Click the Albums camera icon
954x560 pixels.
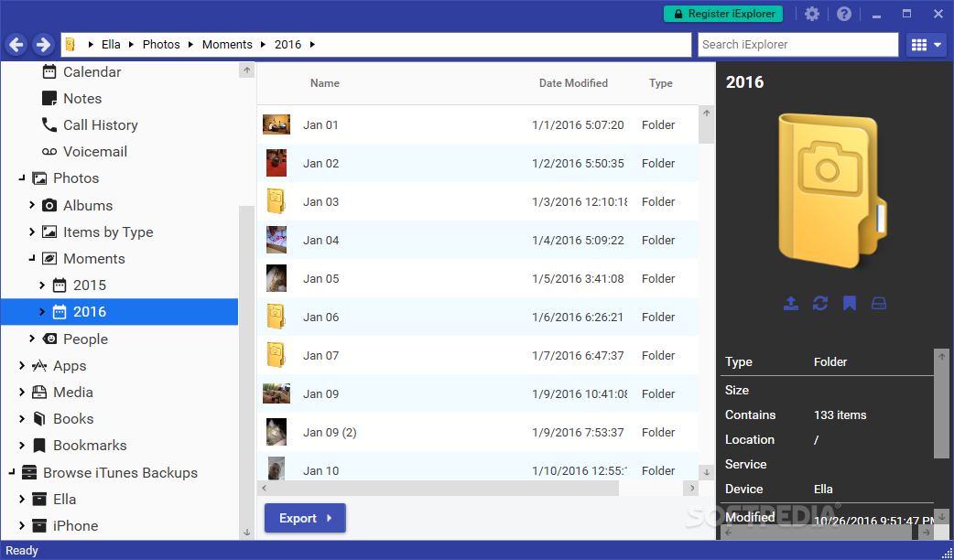click(49, 206)
